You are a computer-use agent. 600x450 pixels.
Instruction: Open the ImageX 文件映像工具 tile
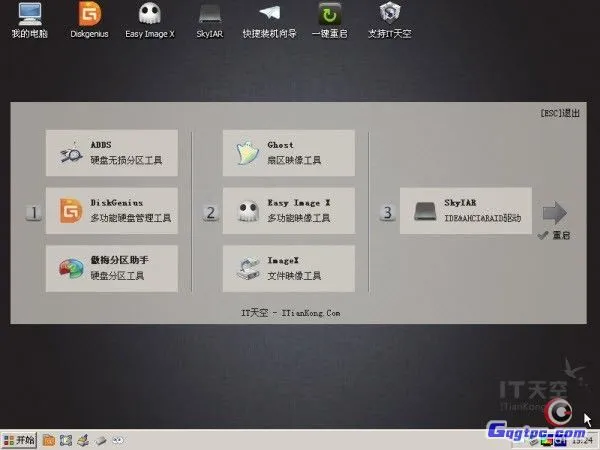pos(289,268)
